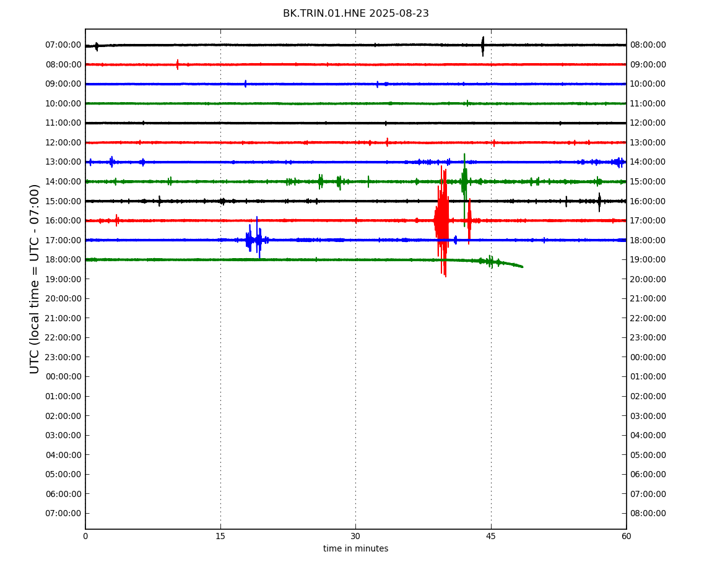This screenshot has width=712, height=588.
Task: Click the 15:00:00 label on the left axis
Action: point(63,201)
